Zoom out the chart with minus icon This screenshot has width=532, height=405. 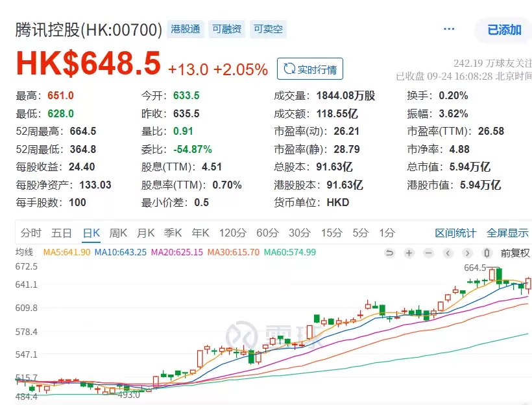coord(428,253)
